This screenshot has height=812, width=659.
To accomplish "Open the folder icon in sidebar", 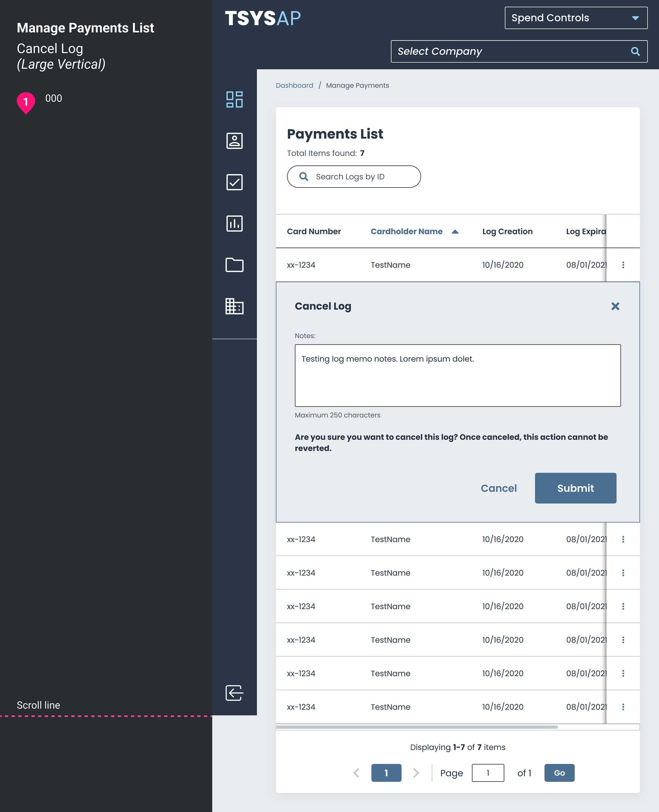I will (x=234, y=265).
